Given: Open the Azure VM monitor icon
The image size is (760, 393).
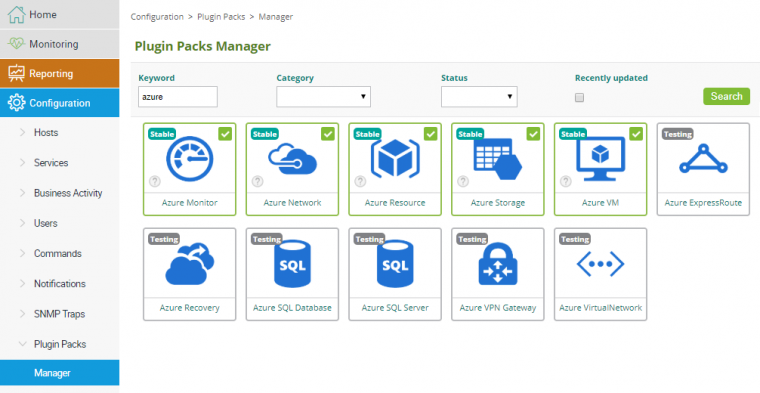Looking at the screenshot, I should click(x=601, y=158).
